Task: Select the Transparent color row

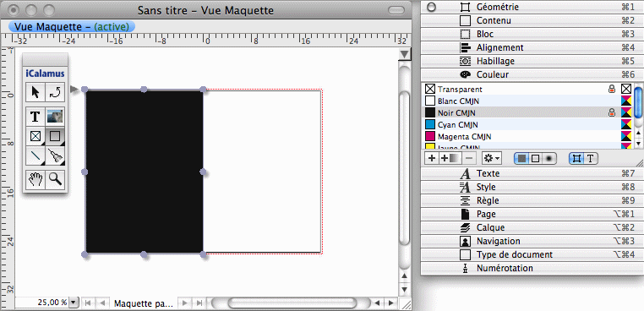Action: (527, 89)
